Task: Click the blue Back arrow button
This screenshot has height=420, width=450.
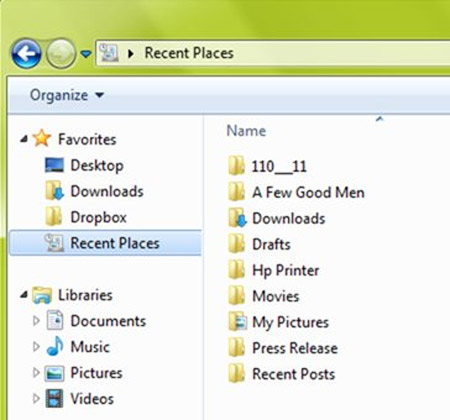Action: point(26,54)
